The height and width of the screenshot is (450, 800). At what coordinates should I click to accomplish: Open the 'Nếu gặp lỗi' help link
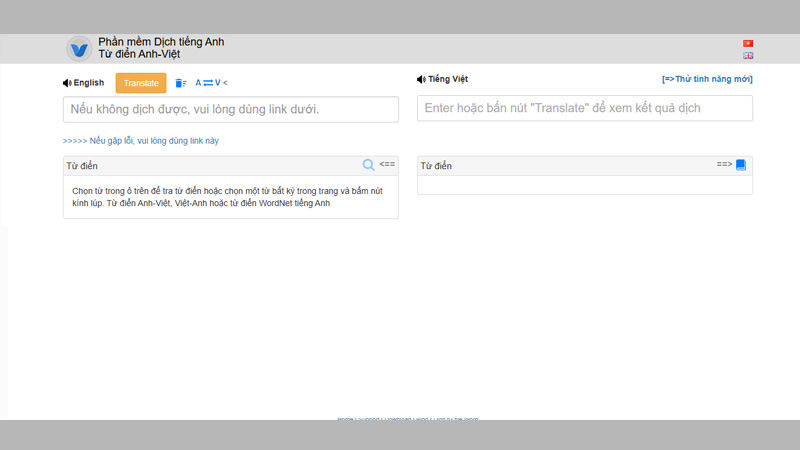(140, 141)
